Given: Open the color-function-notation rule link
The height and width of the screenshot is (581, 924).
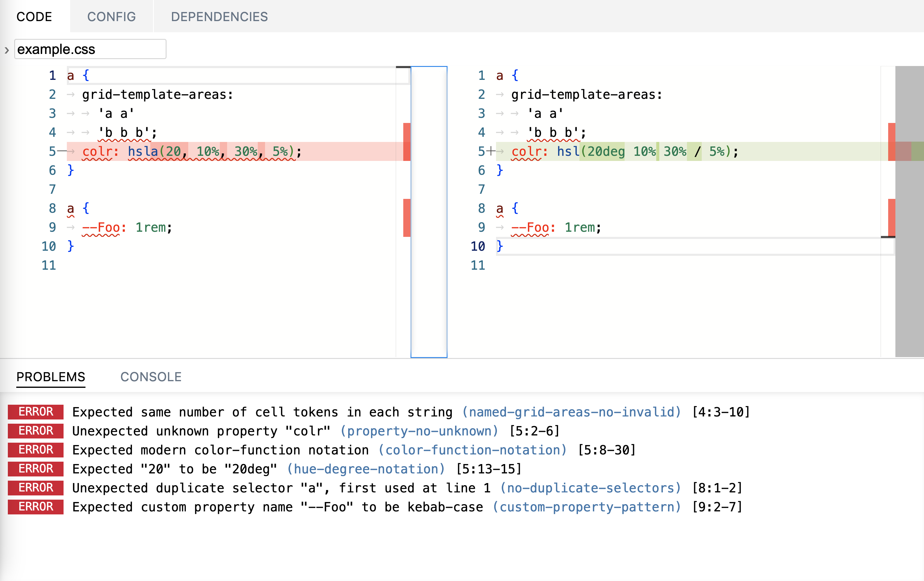Looking at the screenshot, I should coord(472,450).
